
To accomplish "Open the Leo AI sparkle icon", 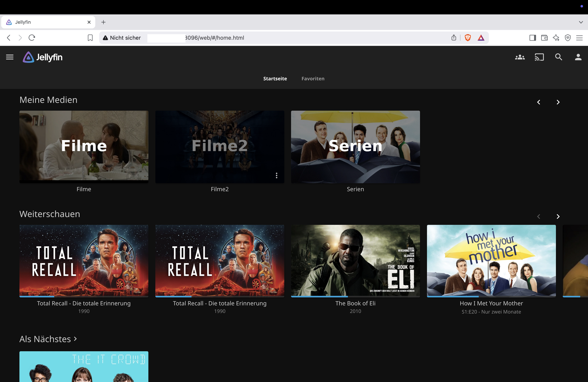I will pos(556,38).
